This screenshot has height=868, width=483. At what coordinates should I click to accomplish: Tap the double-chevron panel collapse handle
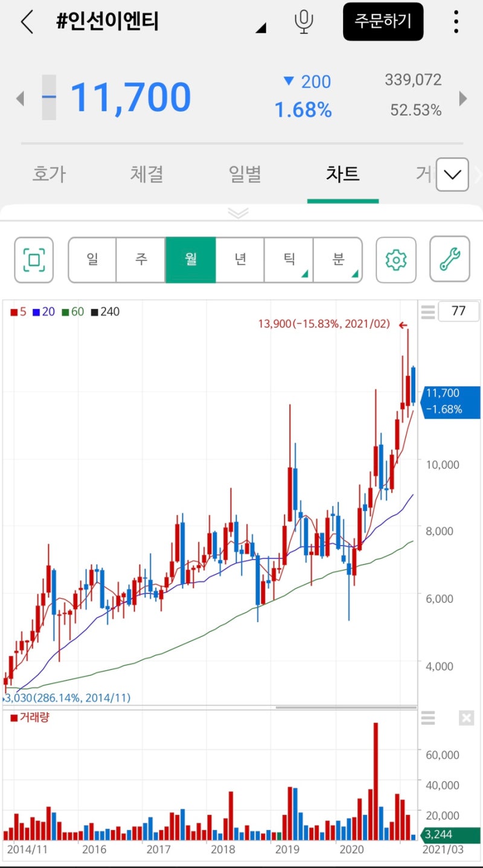[x=238, y=213]
